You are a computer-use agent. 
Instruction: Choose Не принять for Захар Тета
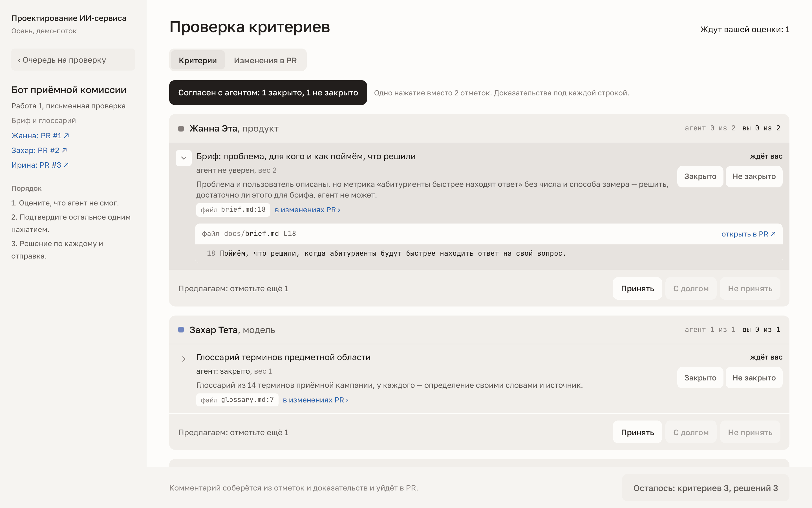tap(750, 432)
